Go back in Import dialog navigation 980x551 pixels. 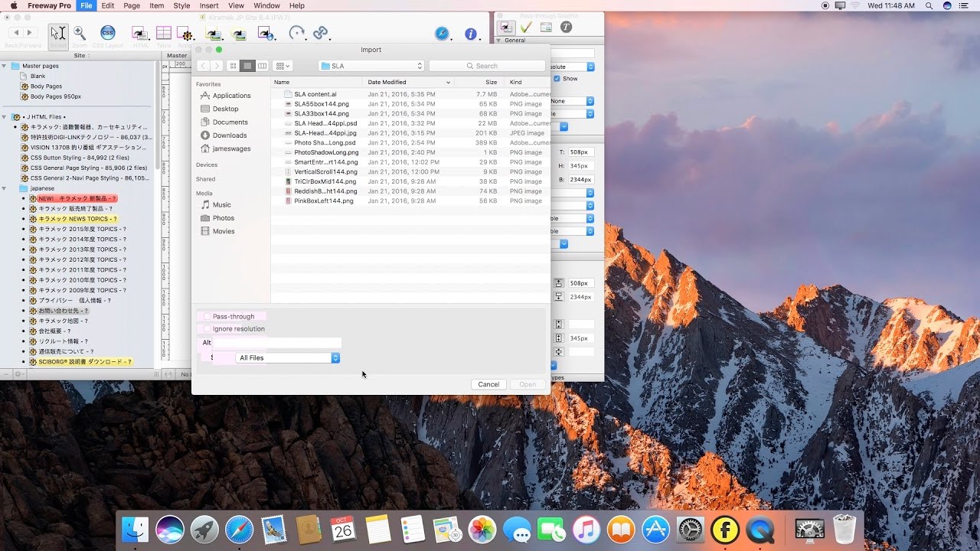tap(204, 66)
